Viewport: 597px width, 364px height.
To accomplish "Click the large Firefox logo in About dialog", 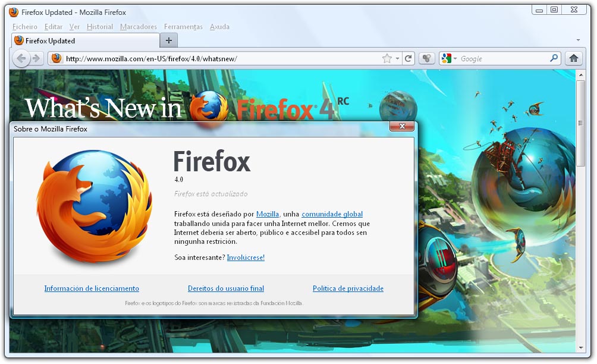I will [x=95, y=207].
